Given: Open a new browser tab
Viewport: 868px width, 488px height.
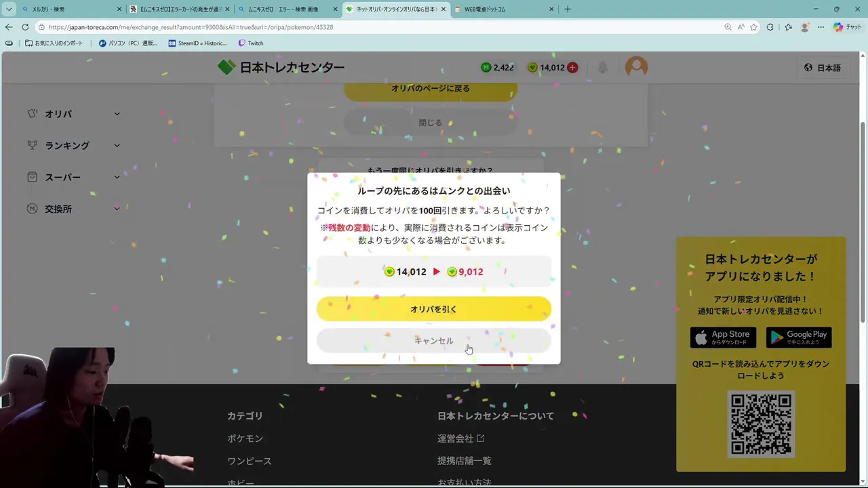Looking at the screenshot, I should (568, 9).
